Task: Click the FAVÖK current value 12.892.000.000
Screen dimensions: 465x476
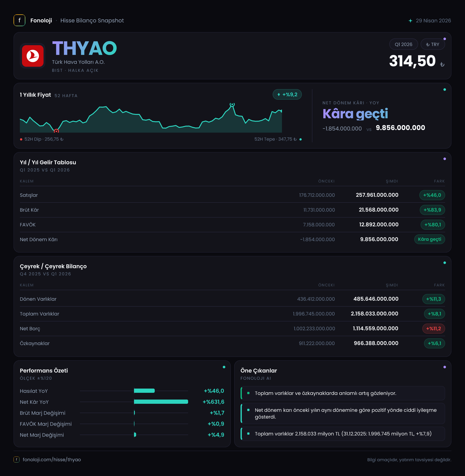Action: point(379,224)
